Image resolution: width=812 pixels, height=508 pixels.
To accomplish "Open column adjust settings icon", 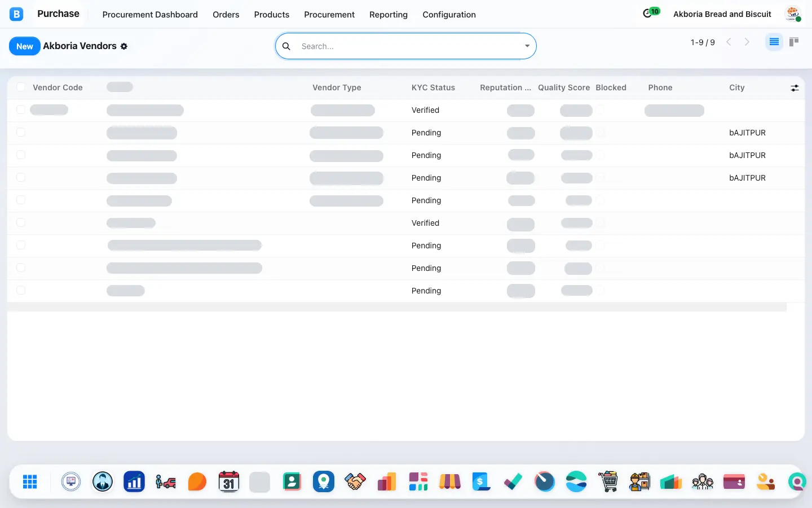I will coord(795,88).
